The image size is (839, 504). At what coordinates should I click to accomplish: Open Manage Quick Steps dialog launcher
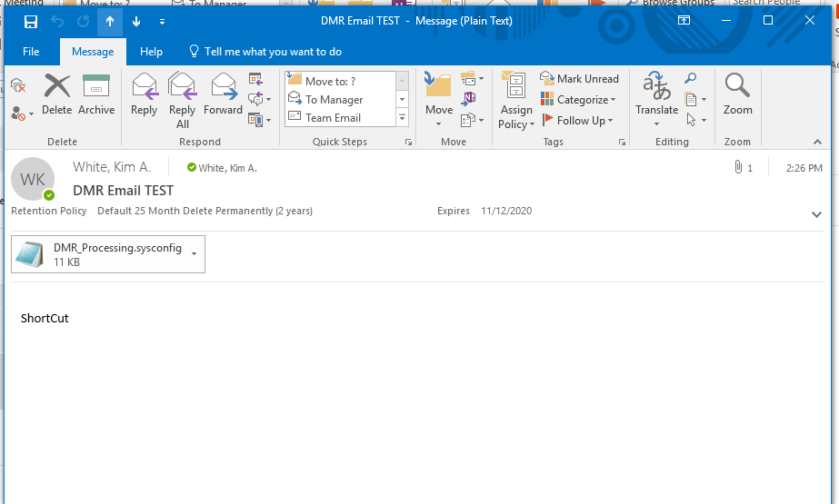pyautogui.click(x=408, y=143)
